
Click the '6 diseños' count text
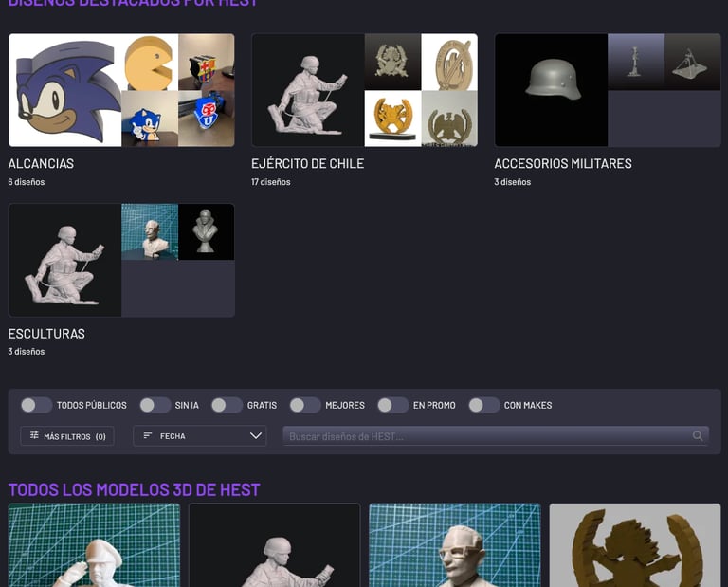click(x=27, y=182)
